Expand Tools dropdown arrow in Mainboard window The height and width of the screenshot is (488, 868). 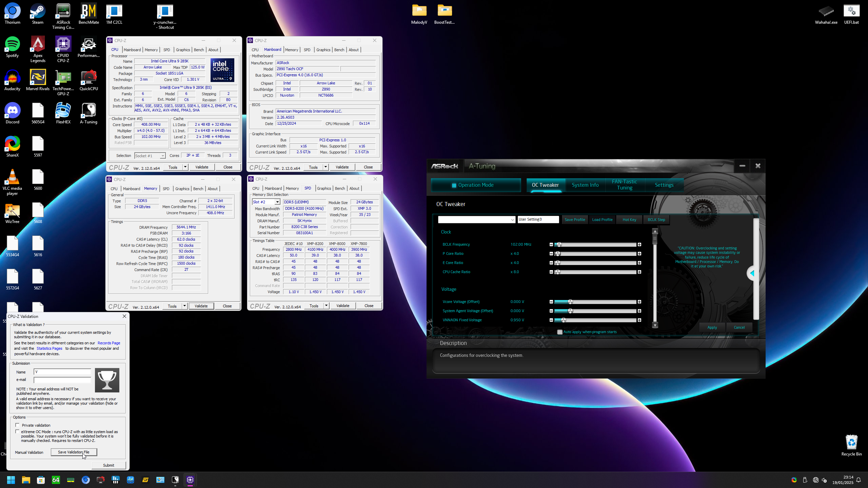pyautogui.click(x=325, y=167)
